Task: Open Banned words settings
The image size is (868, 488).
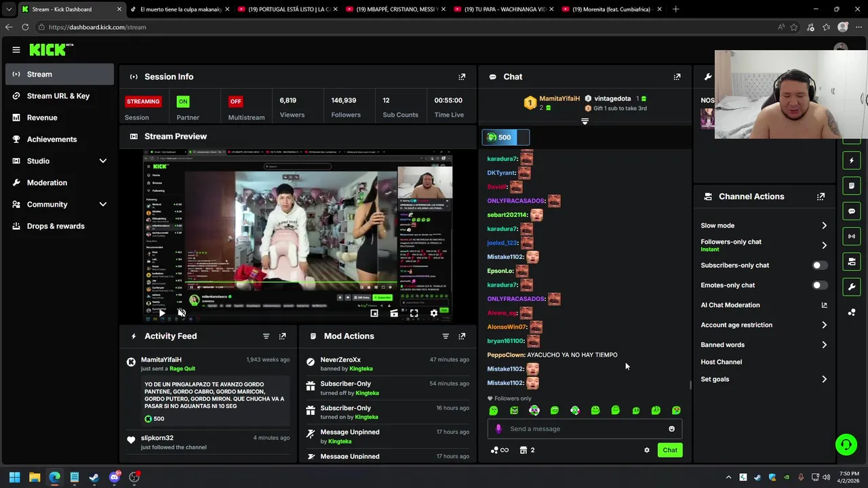Action: [x=764, y=345]
